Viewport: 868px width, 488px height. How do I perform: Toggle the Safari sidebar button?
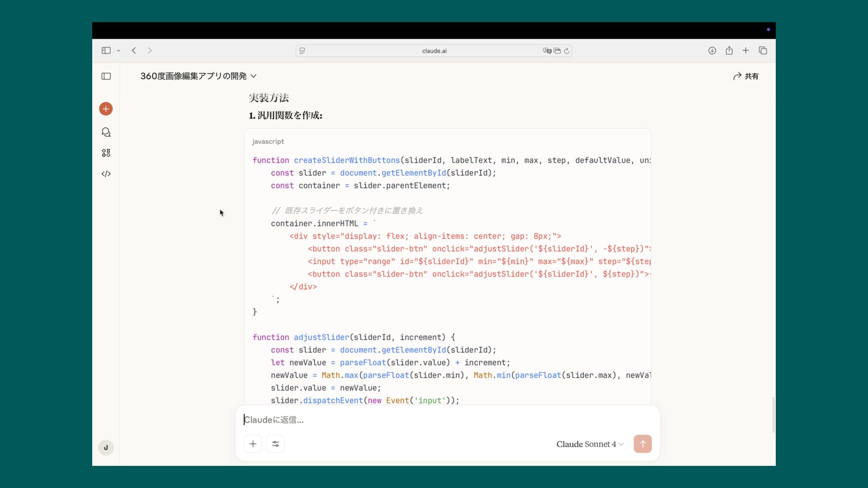coord(106,51)
